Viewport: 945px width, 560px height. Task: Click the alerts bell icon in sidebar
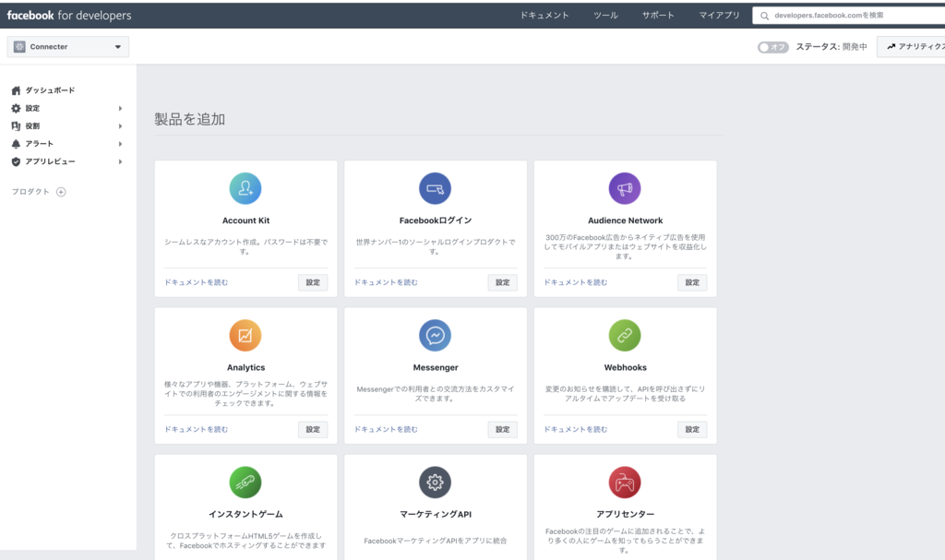(17, 144)
